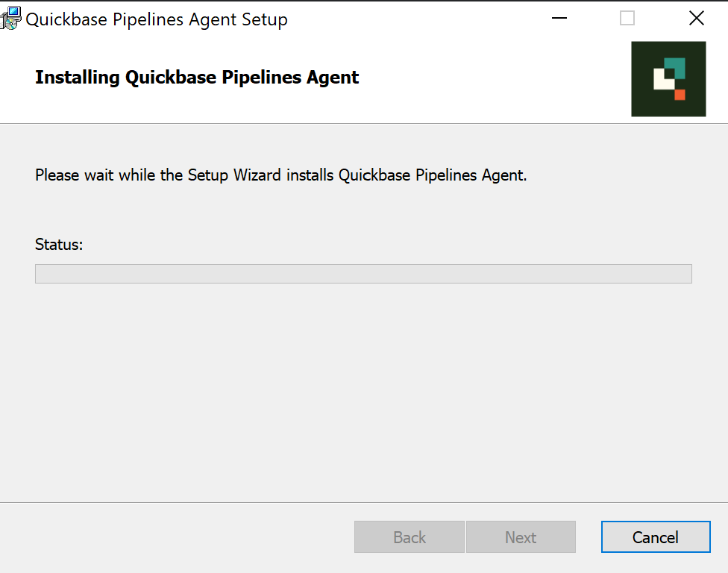This screenshot has height=573, width=728.
Task: Cancel the installation
Action: 656,536
